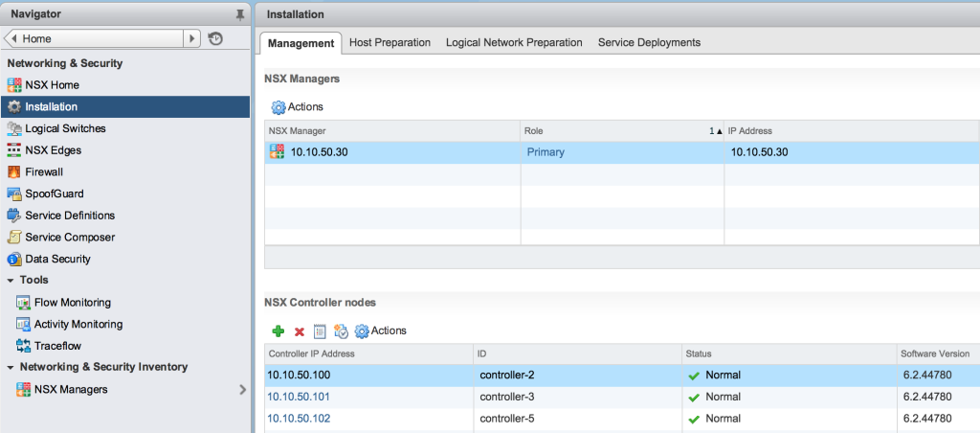Click the SpoofGuard icon
This screenshot has width=980, height=433.
pos(14,194)
